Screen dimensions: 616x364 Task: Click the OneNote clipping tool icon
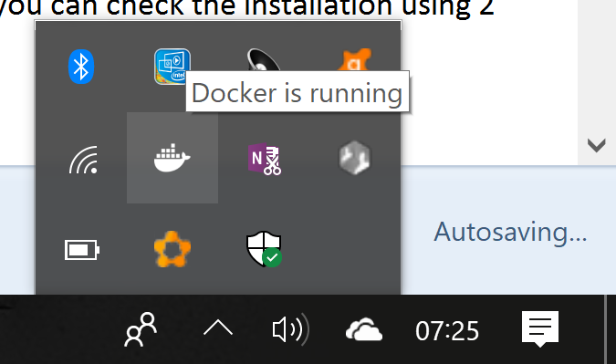[x=265, y=159]
